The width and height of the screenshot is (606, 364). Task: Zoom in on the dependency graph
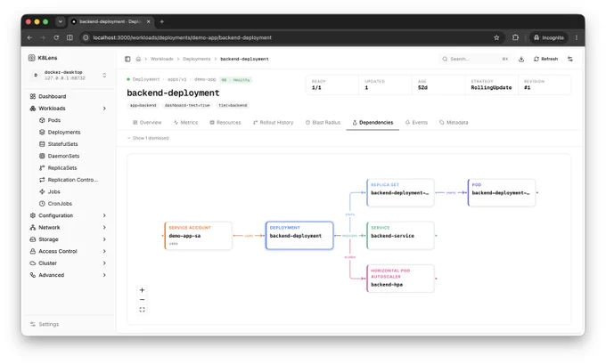tap(143, 290)
